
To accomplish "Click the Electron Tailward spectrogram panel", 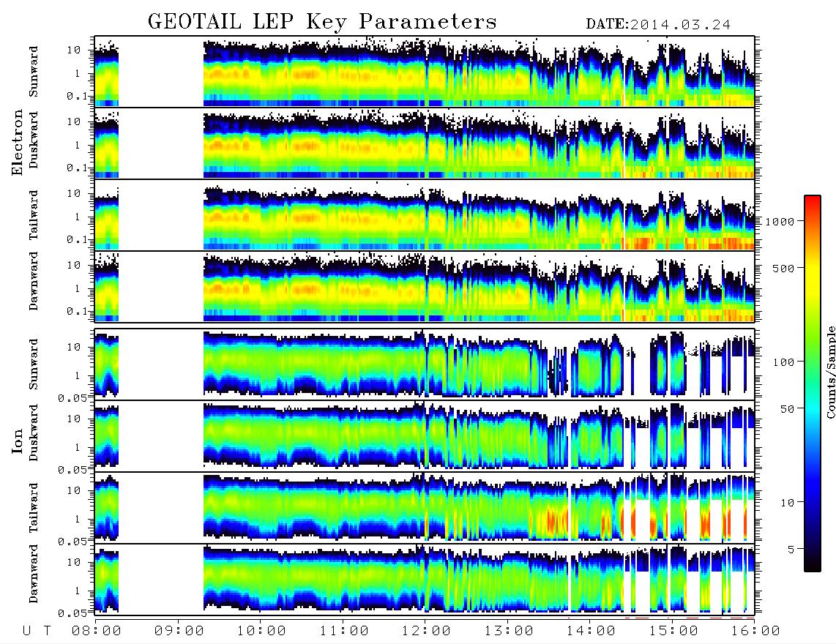I will pyautogui.click(x=425, y=215).
